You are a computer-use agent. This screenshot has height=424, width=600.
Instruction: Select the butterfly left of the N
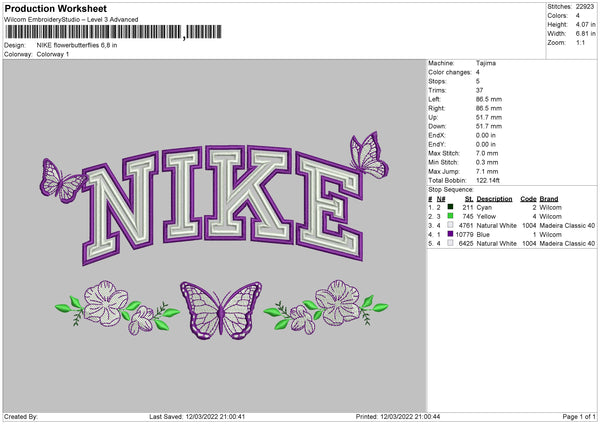(x=62, y=181)
